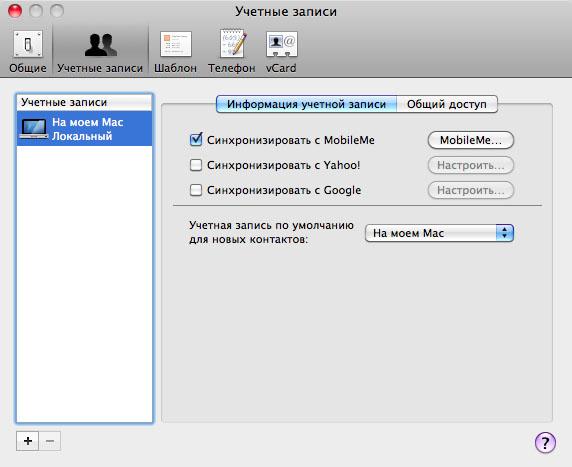The image size is (572, 467).
Task: Click the MobileMe… button
Action: pyautogui.click(x=471, y=140)
